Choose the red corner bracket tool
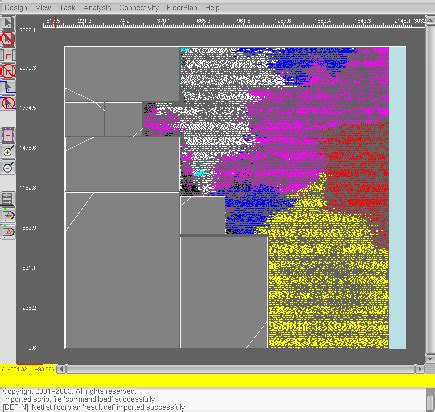Image resolution: width=435 pixels, height=412 pixels. (x=8, y=55)
